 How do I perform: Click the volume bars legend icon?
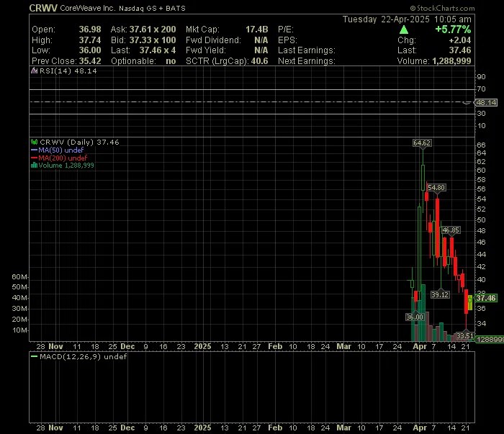tap(34, 166)
